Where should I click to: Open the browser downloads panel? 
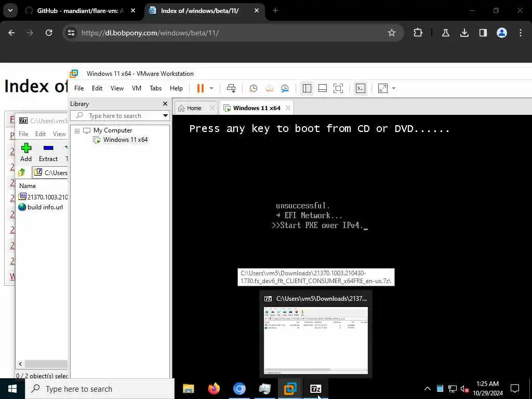click(x=464, y=33)
